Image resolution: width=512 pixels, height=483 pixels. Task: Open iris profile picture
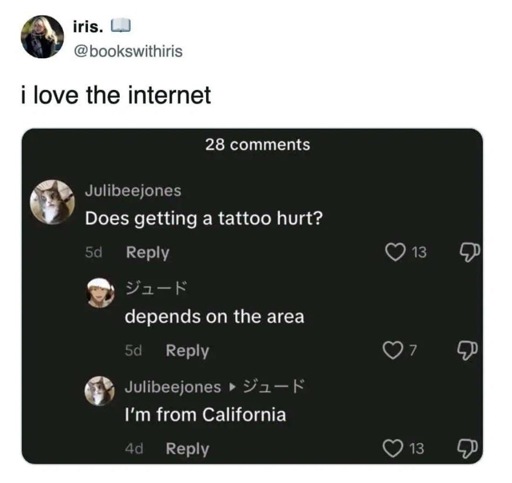tap(42, 37)
